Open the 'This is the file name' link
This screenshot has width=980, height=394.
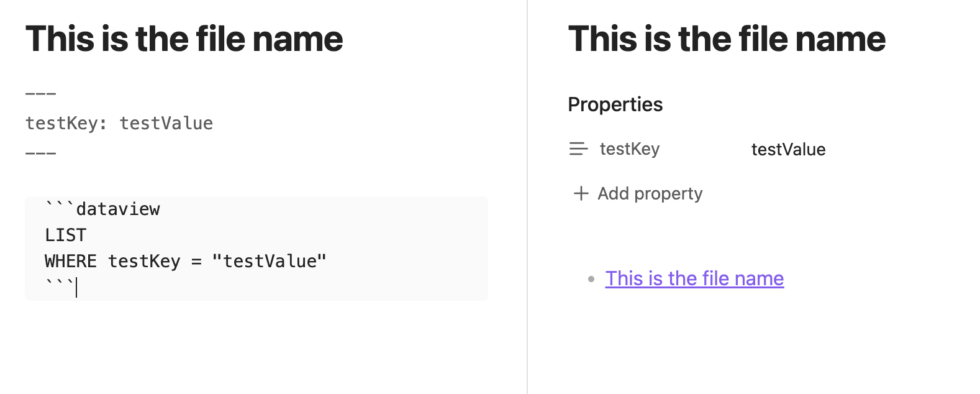pyautogui.click(x=694, y=278)
